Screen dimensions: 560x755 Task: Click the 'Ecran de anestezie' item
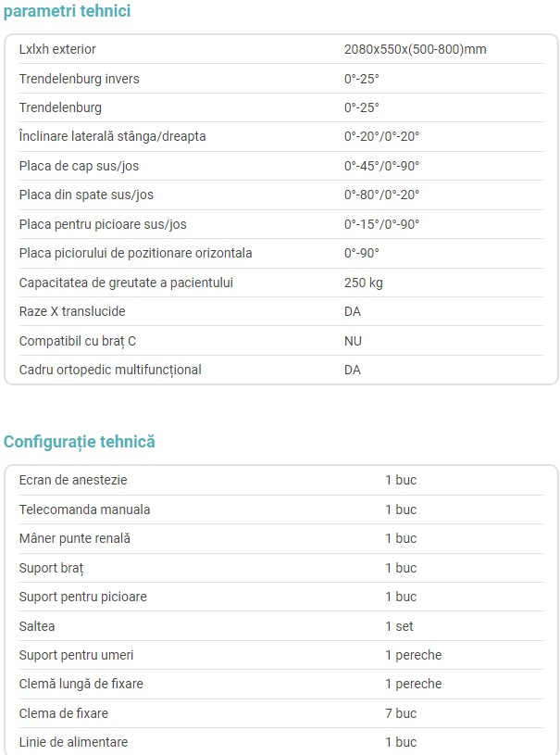(x=73, y=480)
